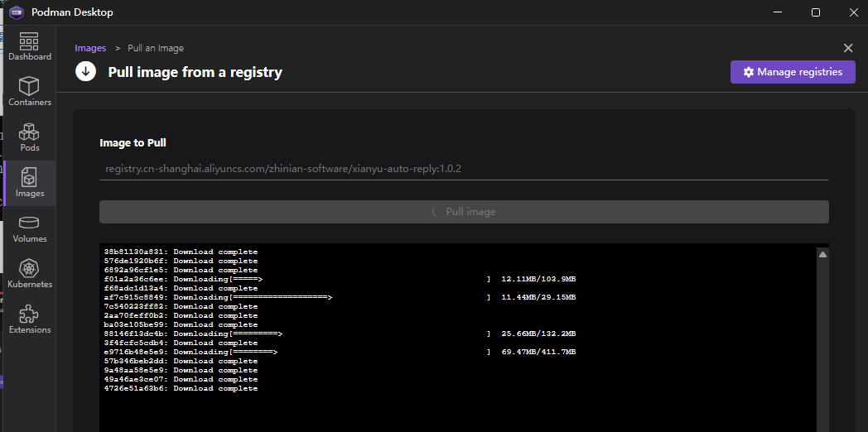Close the Pull image page with the X
Image resolution: width=868 pixels, height=432 pixels.
tap(847, 48)
